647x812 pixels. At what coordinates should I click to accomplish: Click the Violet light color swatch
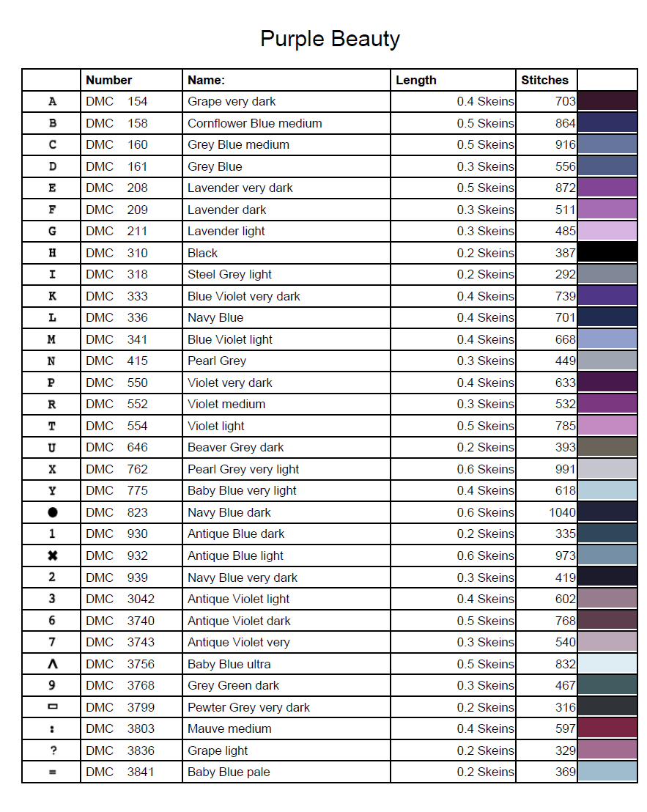[x=607, y=426]
